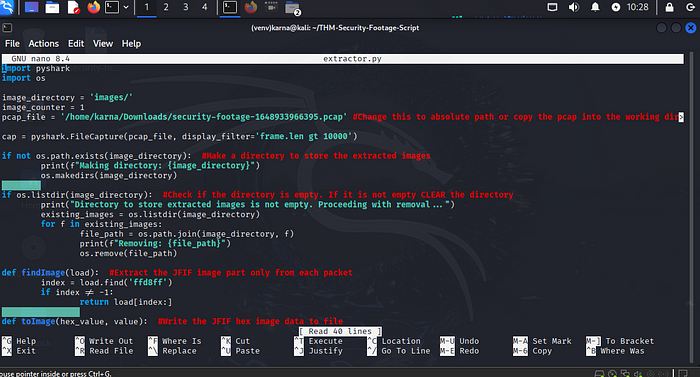
Task: Click the terminal vertical scrollbar
Action: coord(692,208)
